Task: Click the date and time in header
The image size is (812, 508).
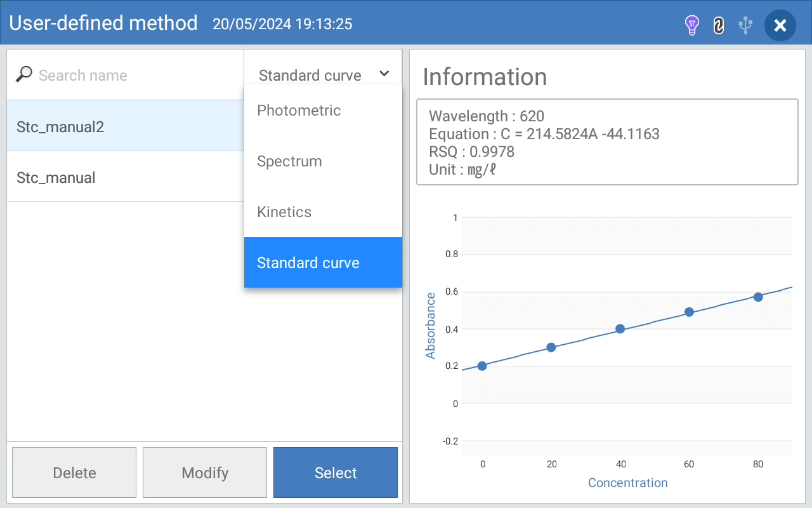Action: [282, 24]
